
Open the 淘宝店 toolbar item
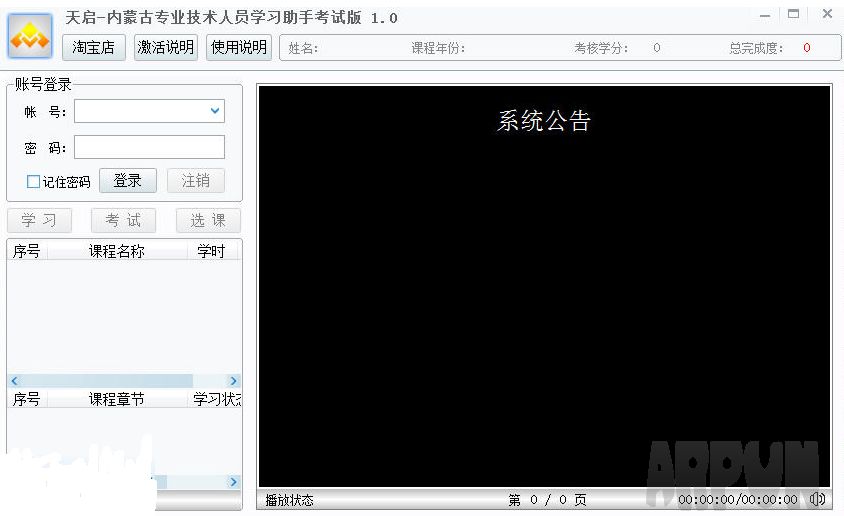point(94,47)
